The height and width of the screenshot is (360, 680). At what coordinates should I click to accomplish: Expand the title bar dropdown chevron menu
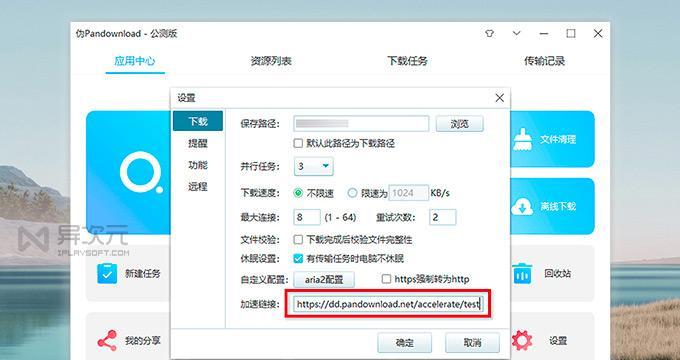point(516,33)
